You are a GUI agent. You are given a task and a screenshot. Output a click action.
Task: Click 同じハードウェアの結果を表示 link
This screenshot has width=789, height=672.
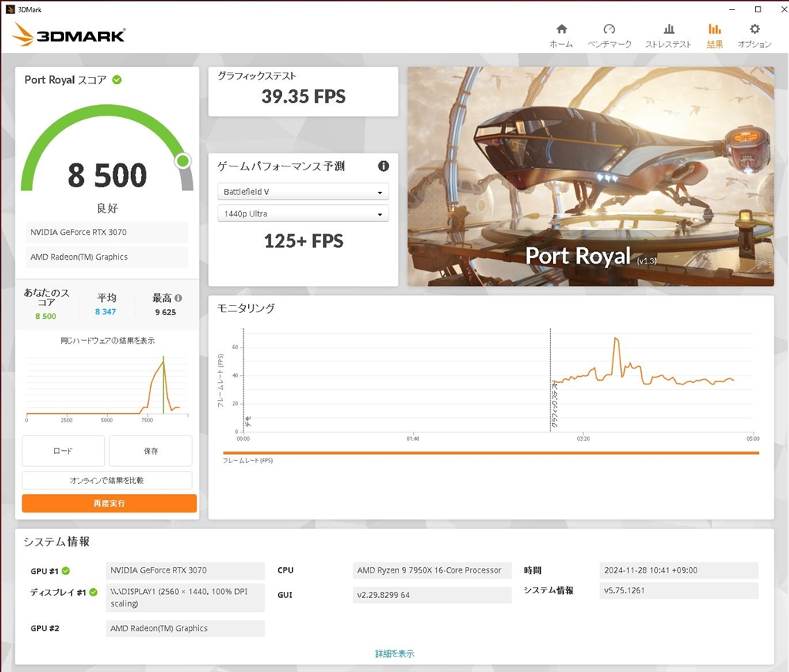click(x=107, y=341)
